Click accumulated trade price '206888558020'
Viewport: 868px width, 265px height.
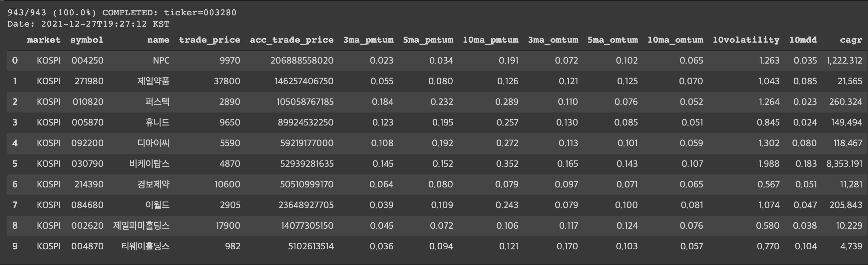(302, 61)
